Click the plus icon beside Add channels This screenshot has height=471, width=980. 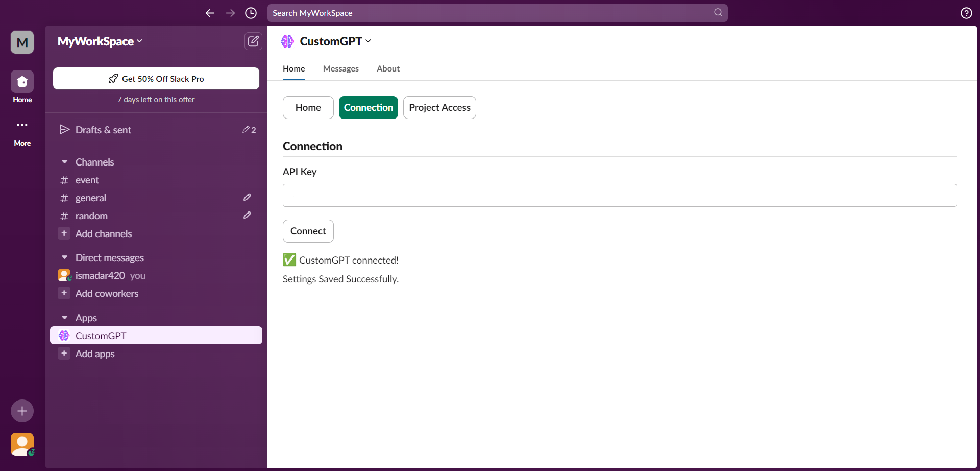point(64,233)
